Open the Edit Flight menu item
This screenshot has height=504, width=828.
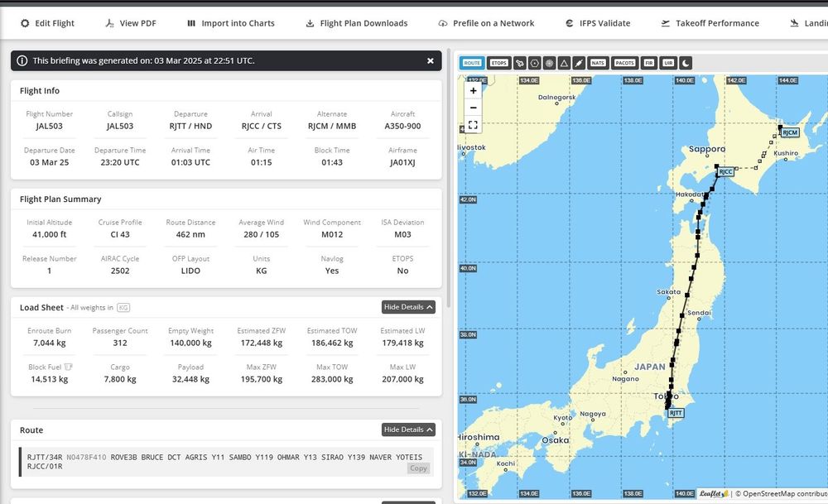(x=47, y=23)
